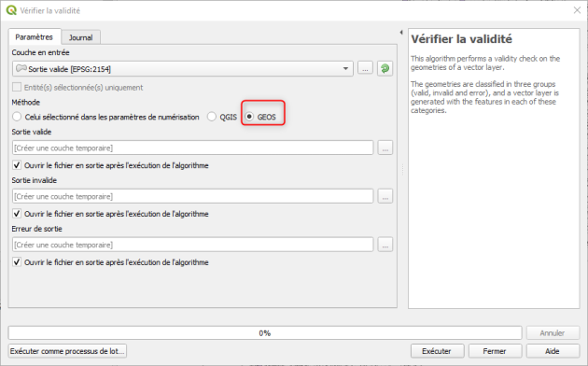
Task: Click the 0% progress bar
Action: coord(265,332)
